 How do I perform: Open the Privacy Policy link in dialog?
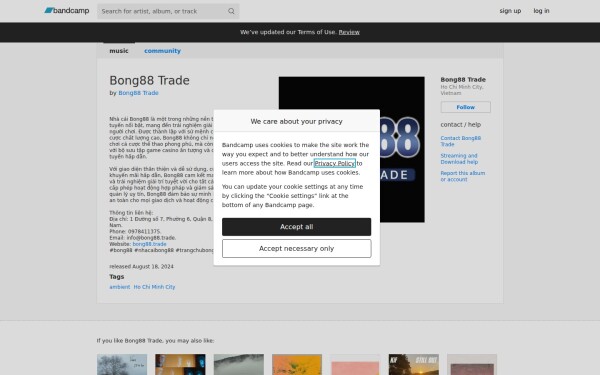coord(334,163)
